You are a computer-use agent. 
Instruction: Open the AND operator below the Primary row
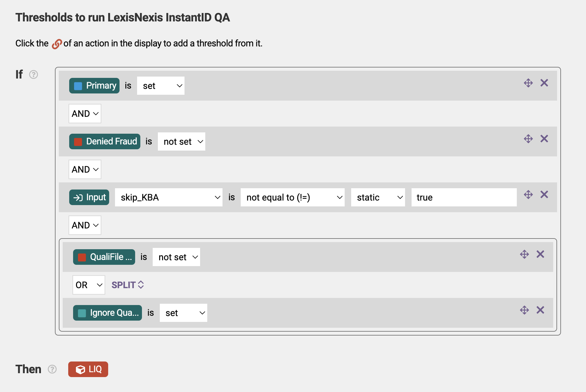tap(85, 114)
